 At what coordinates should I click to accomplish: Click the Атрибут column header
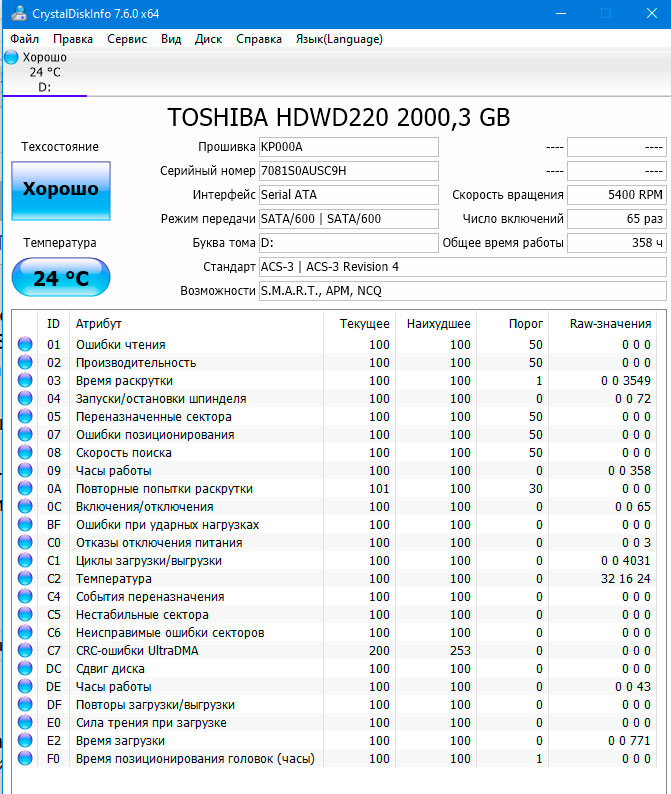(196, 324)
